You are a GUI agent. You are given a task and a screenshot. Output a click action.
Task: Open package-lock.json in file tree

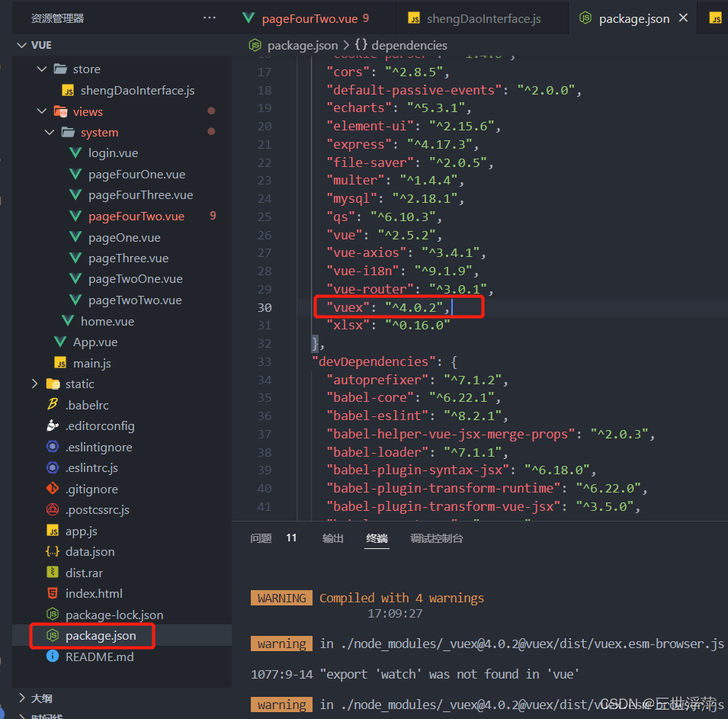pyautogui.click(x=114, y=615)
